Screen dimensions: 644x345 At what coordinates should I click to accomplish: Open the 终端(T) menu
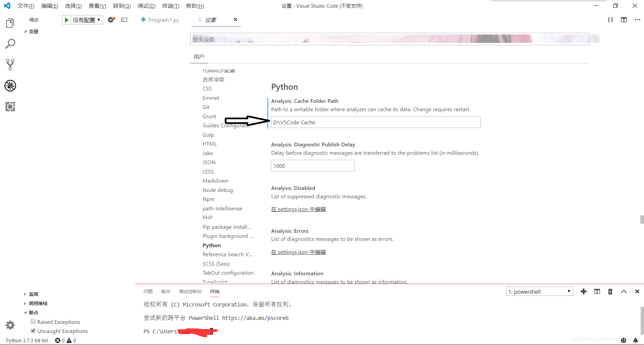[x=170, y=6]
